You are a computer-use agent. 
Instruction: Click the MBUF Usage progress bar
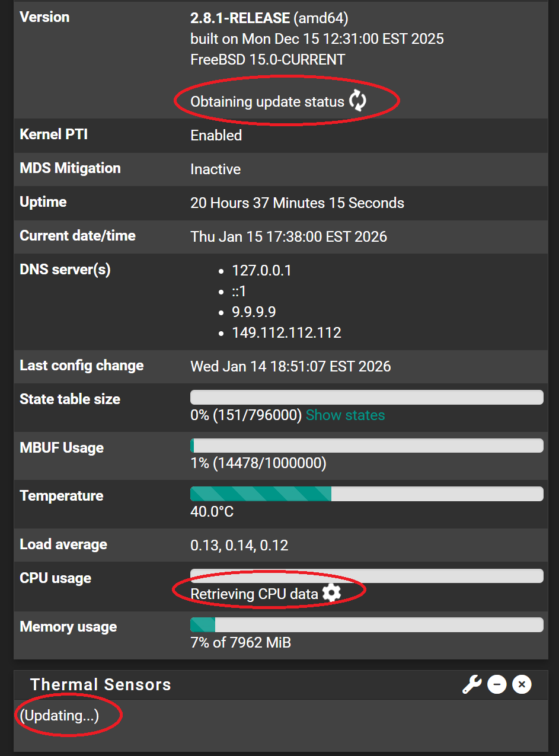tap(366, 446)
